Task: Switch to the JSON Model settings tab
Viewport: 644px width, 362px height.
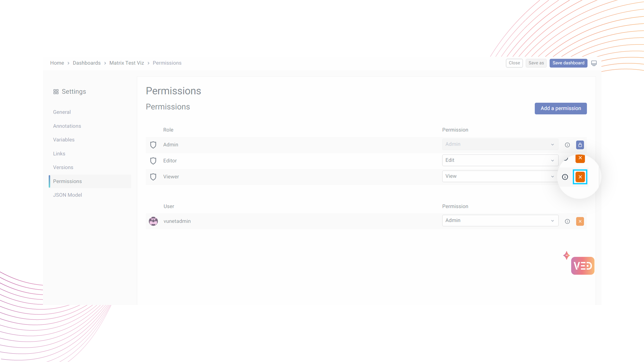Action: pos(67,195)
